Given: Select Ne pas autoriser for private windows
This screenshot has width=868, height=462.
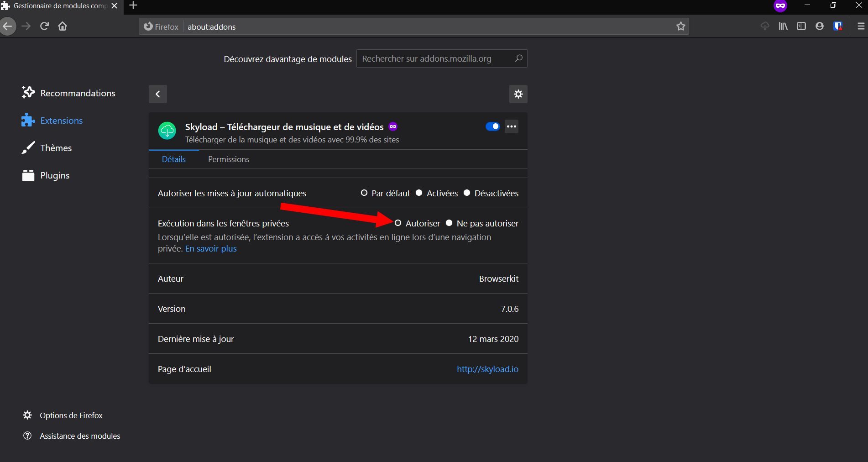Looking at the screenshot, I should (x=449, y=223).
